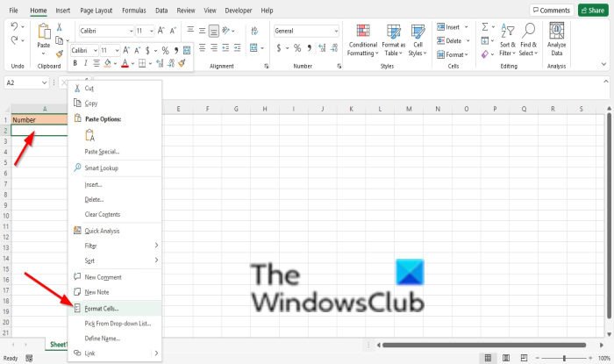Click the Orientation text angle icon
Viewport: 614px width, 364px height.
[x=226, y=31]
